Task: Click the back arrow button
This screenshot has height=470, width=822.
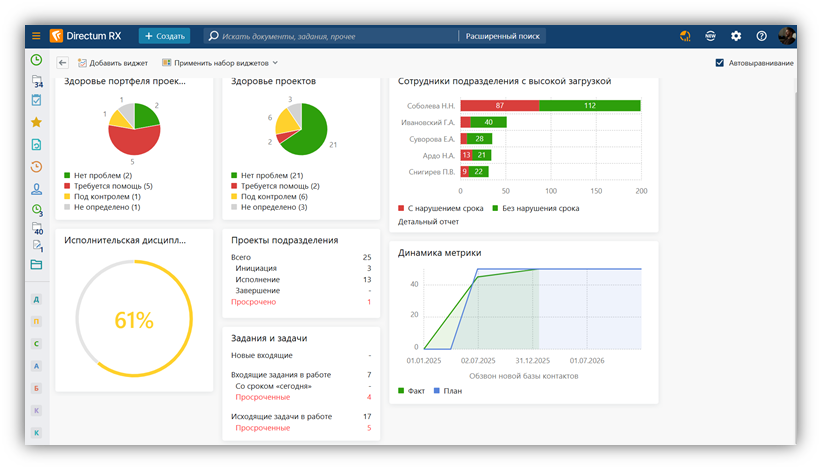Action: pyautogui.click(x=62, y=63)
